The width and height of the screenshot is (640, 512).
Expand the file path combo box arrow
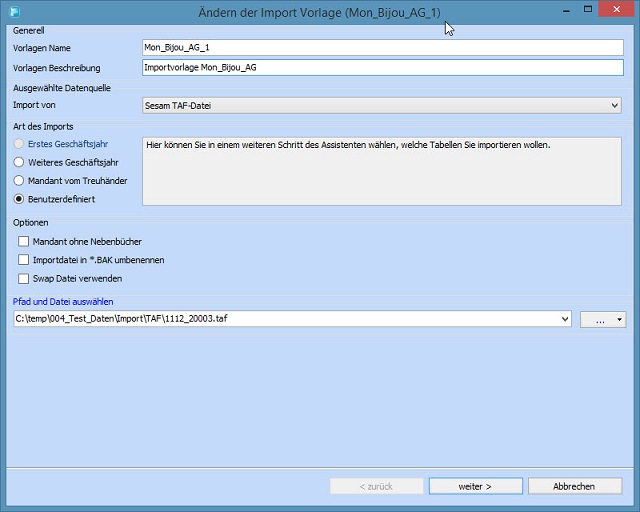(565, 319)
